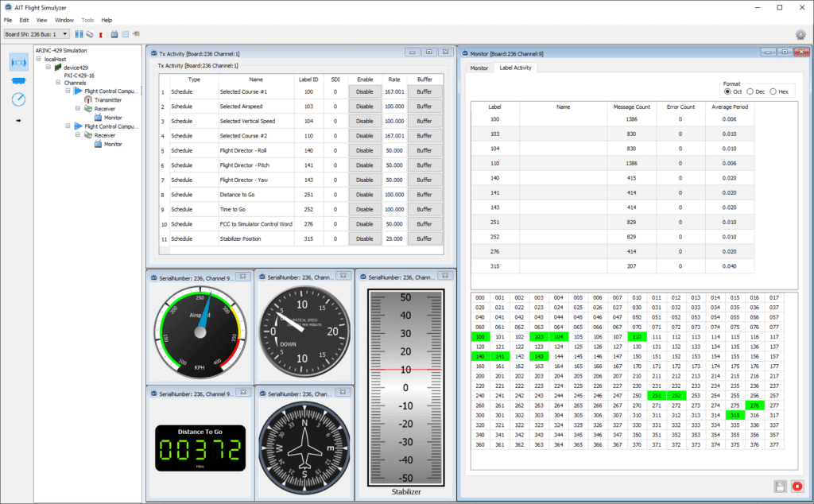Image resolution: width=814 pixels, height=504 pixels.
Task: Select the Dec format radio button
Action: click(x=749, y=90)
